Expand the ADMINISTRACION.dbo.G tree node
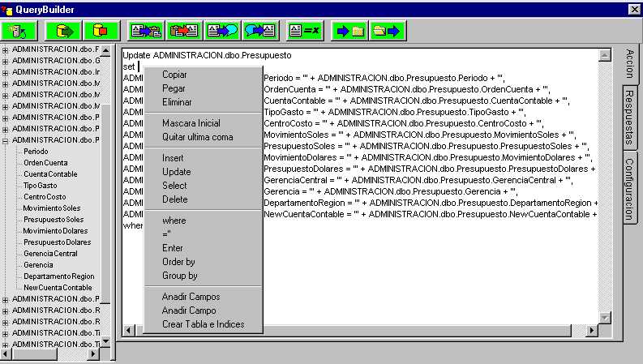This screenshot has width=643, height=364. pos(6,60)
